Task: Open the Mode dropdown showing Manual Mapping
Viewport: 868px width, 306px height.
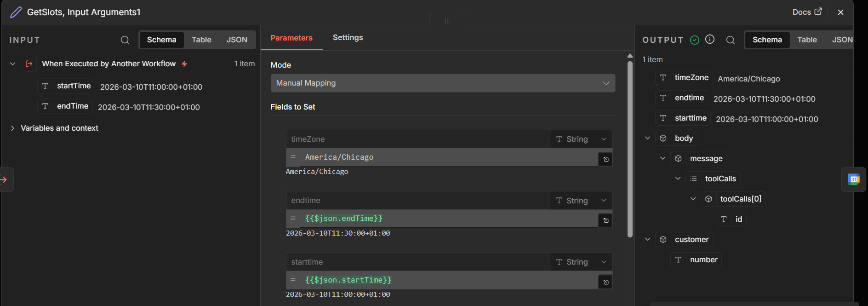Action: (442, 83)
